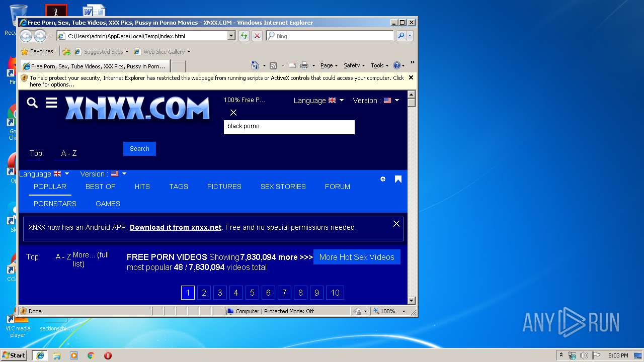The width and height of the screenshot is (644, 362).
Task: Click inside the site search text field
Action: tap(289, 127)
